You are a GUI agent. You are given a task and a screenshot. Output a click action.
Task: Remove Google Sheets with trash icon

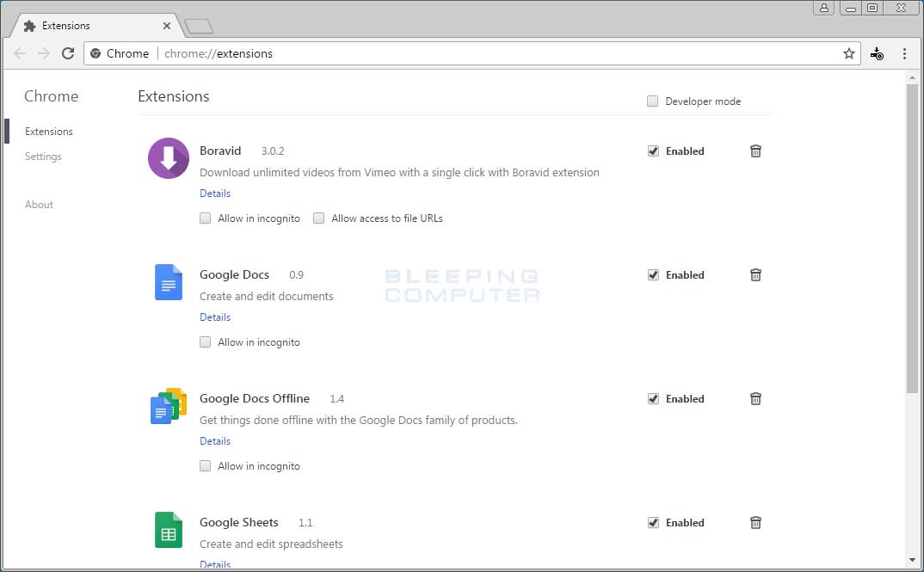tap(755, 523)
